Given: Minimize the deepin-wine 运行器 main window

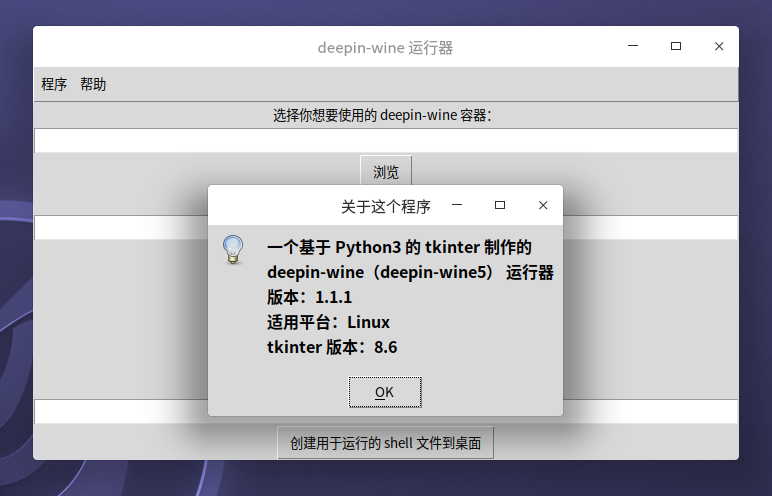Looking at the screenshot, I should coord(633,46).
